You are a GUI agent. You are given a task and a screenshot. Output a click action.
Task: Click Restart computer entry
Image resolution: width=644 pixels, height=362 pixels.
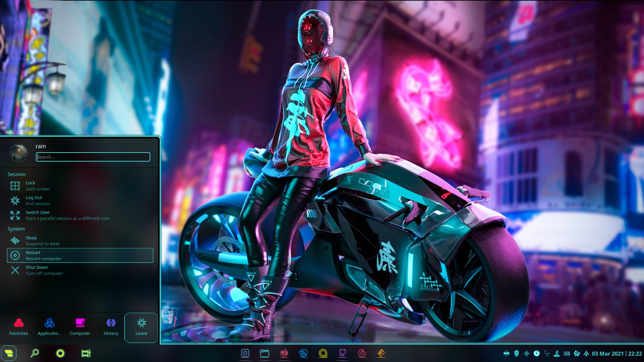(x=80, y=255)
